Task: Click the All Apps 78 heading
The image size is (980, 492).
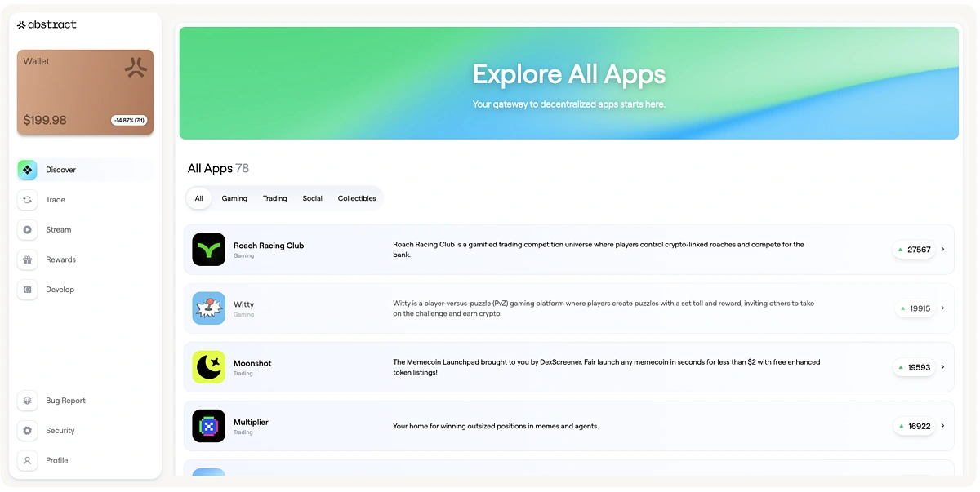Action: 218,168
